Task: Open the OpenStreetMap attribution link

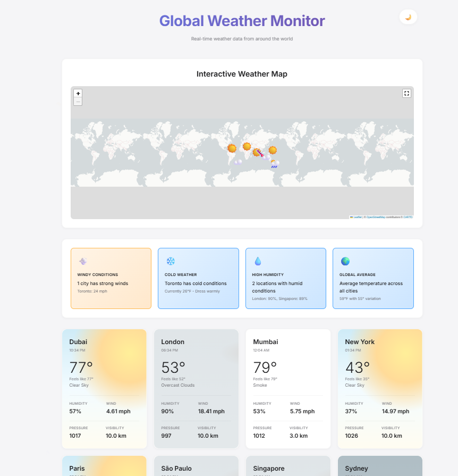Action: (376, 217)
